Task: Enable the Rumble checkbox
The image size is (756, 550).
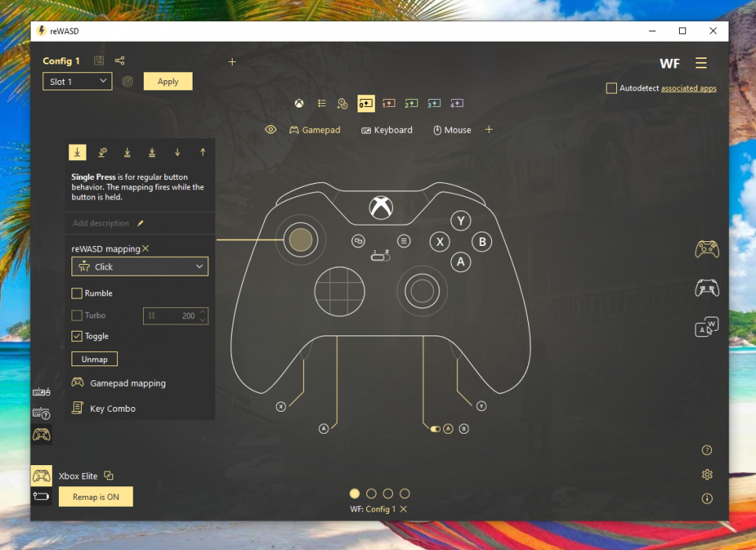Action: 77,294
